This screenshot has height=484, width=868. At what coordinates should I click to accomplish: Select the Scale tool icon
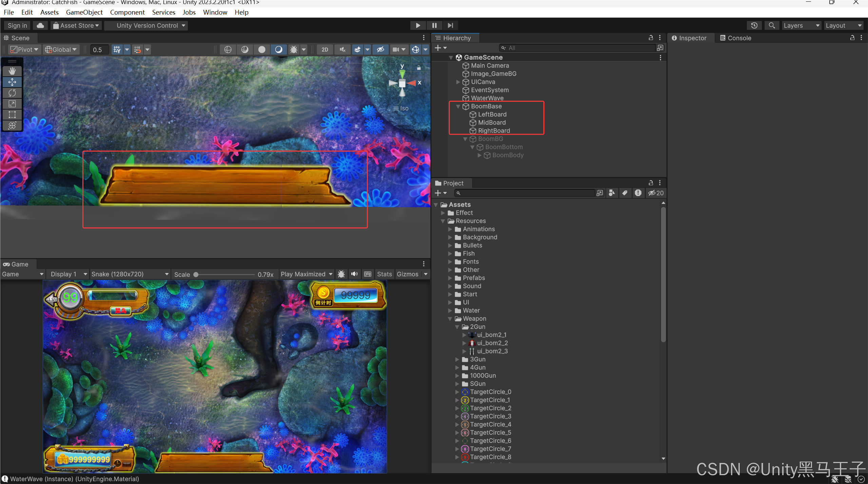[12, 104]
